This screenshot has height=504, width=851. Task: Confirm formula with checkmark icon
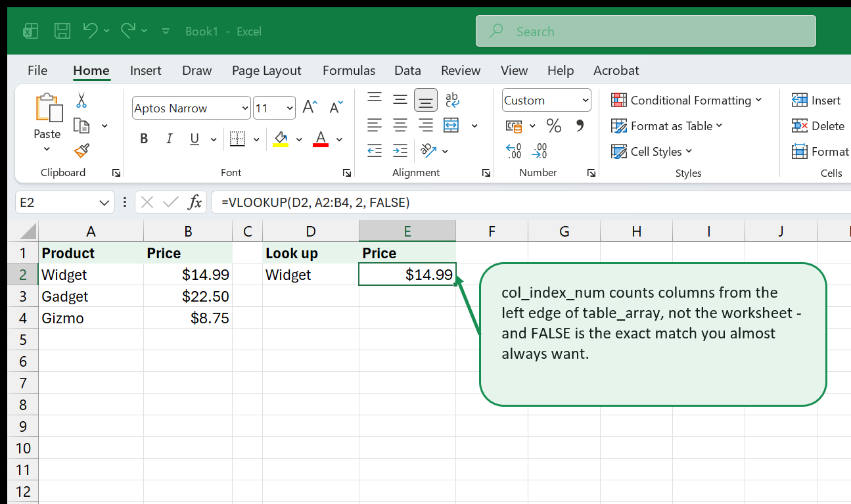pos(171,202)
